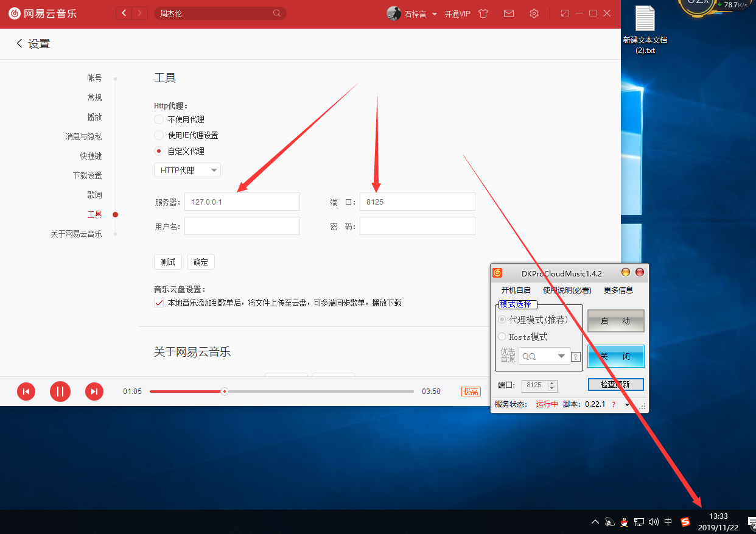756x534 pixels.
Task: Click the 极高 sound quality badge
Action: 471,392
